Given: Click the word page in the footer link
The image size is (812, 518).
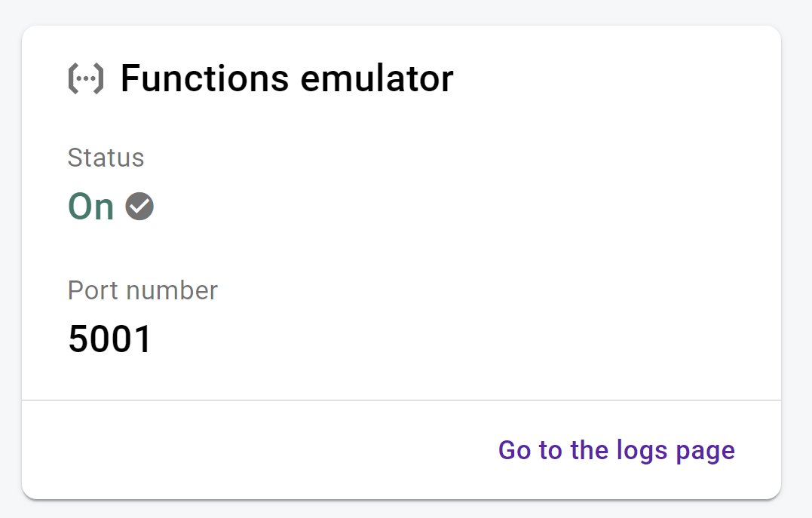Looking at the screenshot, I should (x=706, y=452).
